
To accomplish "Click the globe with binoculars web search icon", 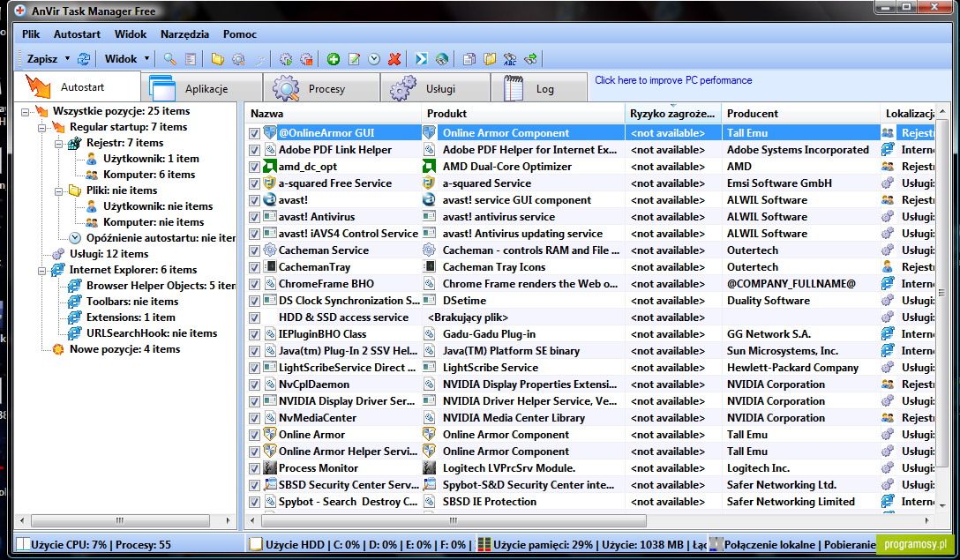I will tap(441, 59).
